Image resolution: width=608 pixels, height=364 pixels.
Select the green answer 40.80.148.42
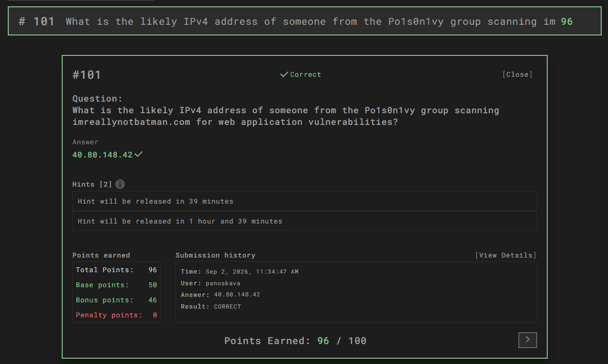[x=103, y=155]
